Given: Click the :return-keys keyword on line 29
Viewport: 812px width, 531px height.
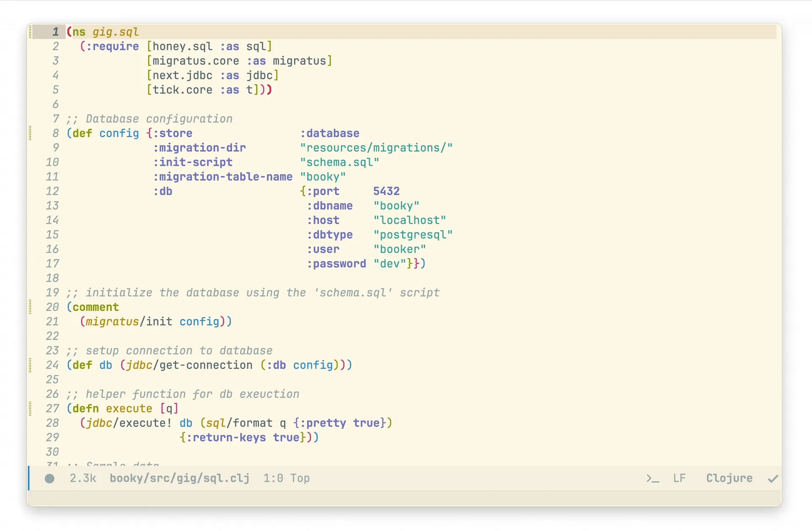Looking at the screenshot, I should tap(226, 437).
